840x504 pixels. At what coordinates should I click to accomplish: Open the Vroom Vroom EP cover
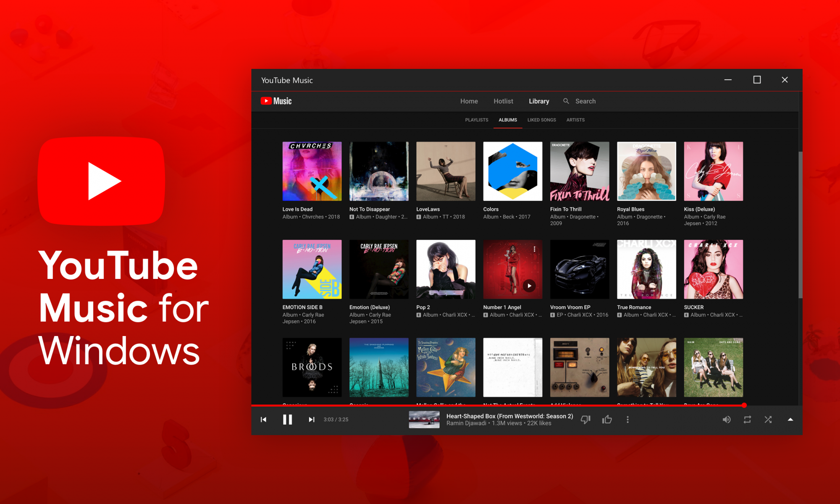[x=580, y=269]
